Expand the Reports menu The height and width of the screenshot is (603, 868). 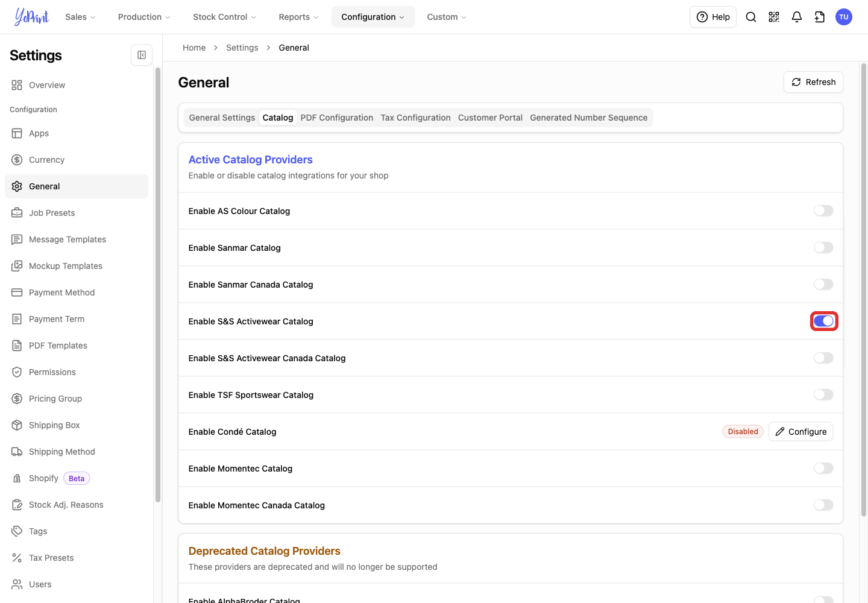click(298, 17)
